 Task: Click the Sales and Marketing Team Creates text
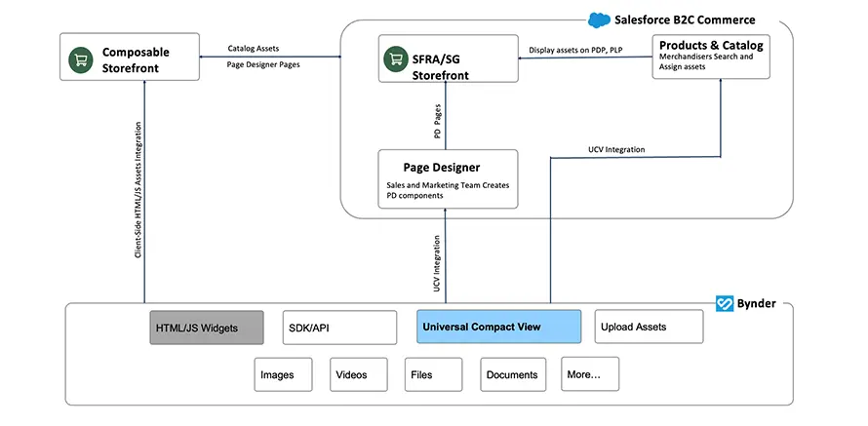448,185
